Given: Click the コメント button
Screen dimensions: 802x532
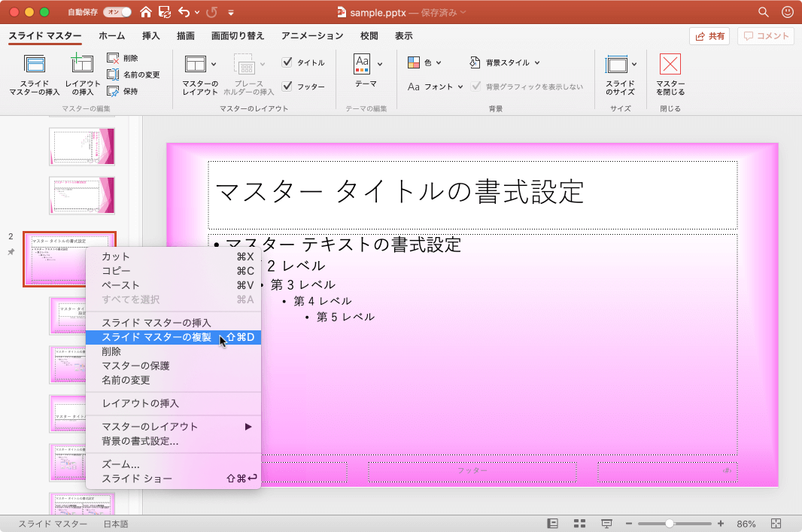Looking at the screenshot, I should pyautogui.click(x=766, y=36).
